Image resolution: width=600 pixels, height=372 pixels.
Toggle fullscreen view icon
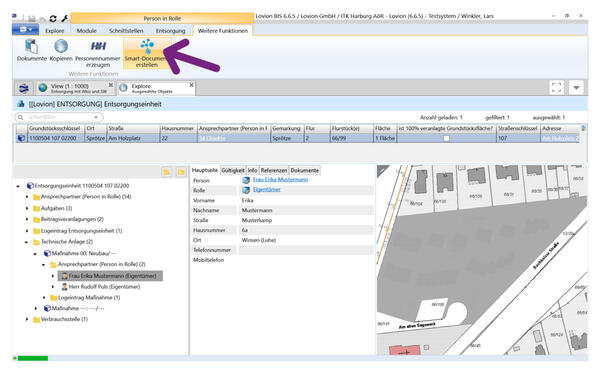[556, 87]
